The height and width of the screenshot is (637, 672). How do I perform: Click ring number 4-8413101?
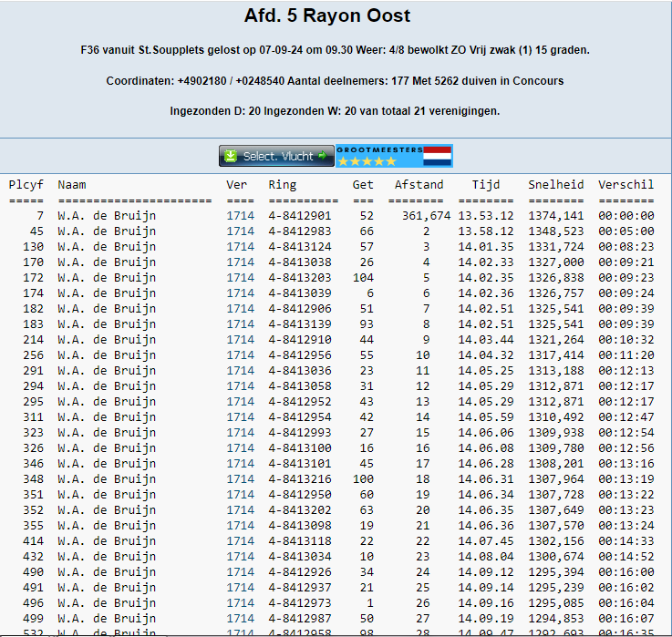point(300,464)
